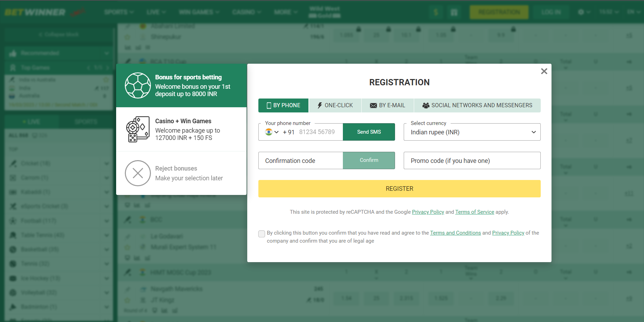Click the Ice Hockey puck icon in sidebar
This screenshot has height=322, width=644.
pos(13,278)
